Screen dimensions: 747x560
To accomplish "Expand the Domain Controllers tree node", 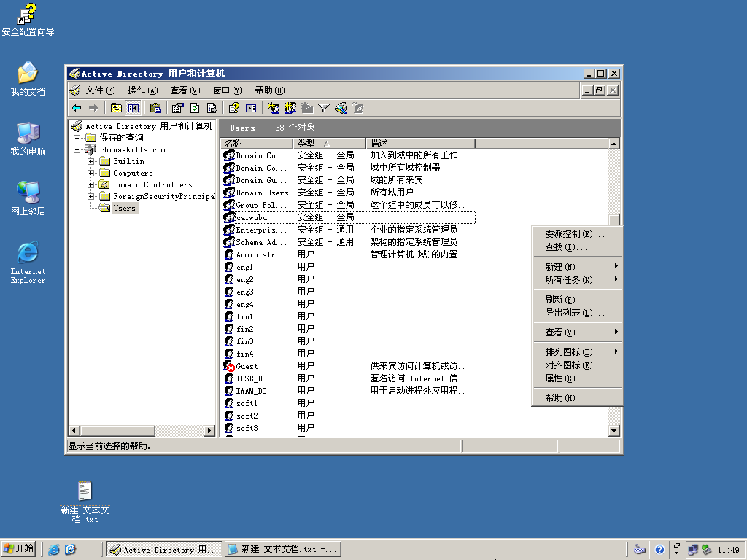I will point(90,184).
